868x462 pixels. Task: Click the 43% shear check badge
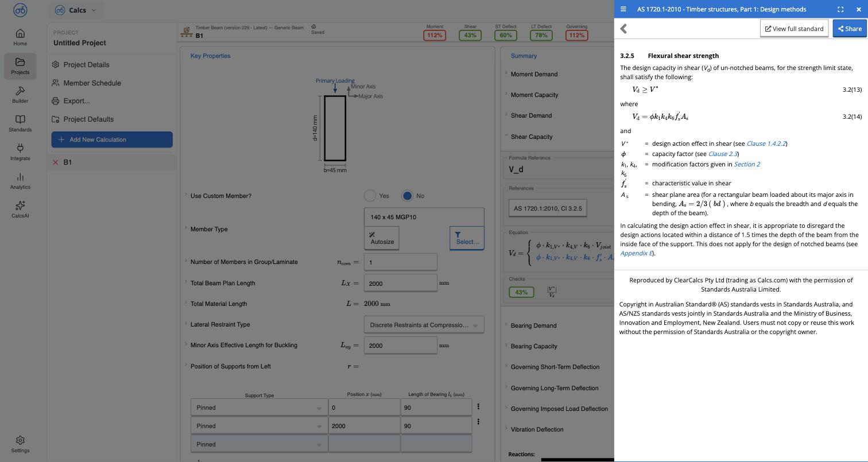521,292
